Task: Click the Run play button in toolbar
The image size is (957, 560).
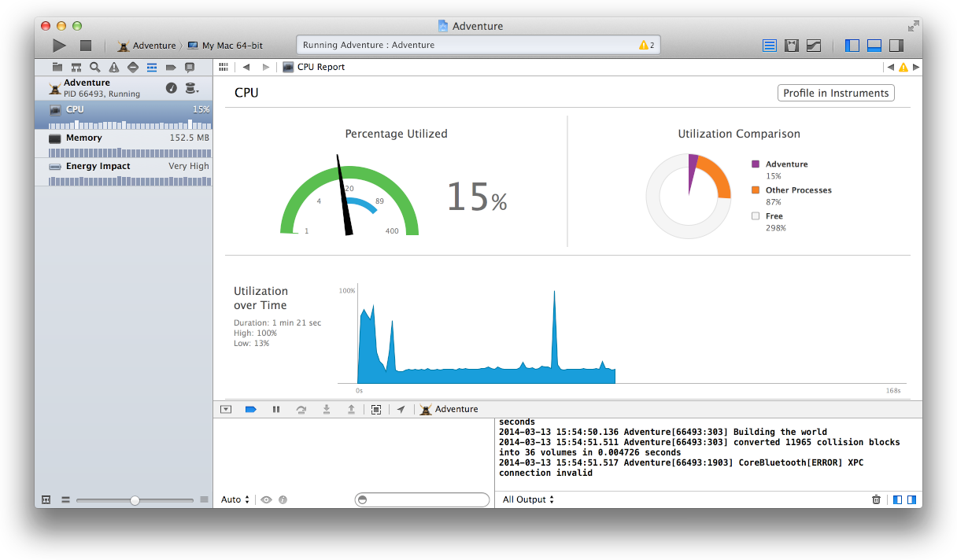Action: click(59, 46)
